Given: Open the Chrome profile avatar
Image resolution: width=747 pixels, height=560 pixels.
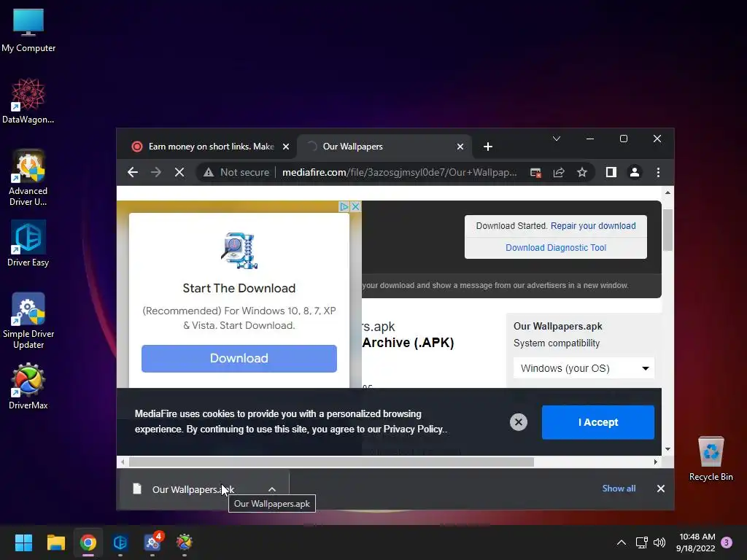Looking at the screenshot, I should click(x=635, y=172).
